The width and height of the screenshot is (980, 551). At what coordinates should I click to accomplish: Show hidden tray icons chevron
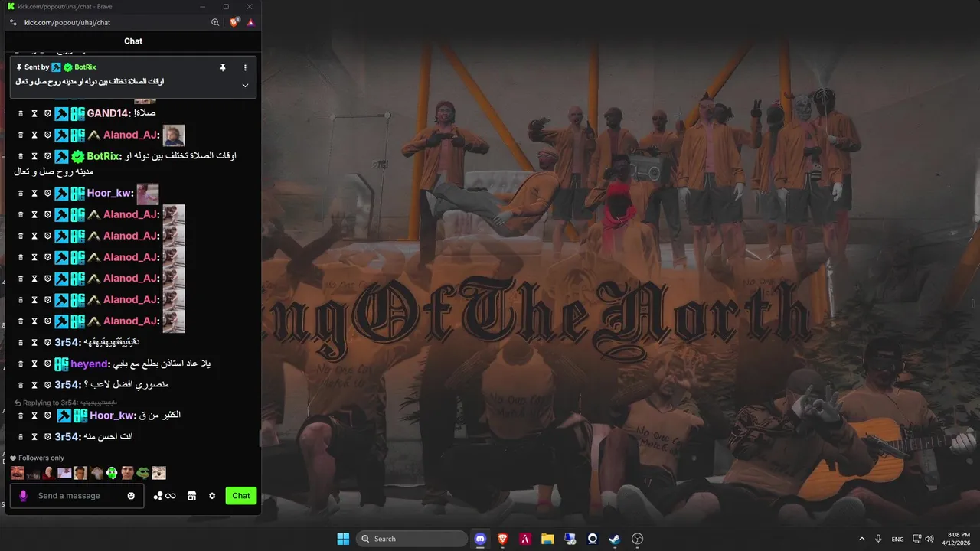pos(861,539)
